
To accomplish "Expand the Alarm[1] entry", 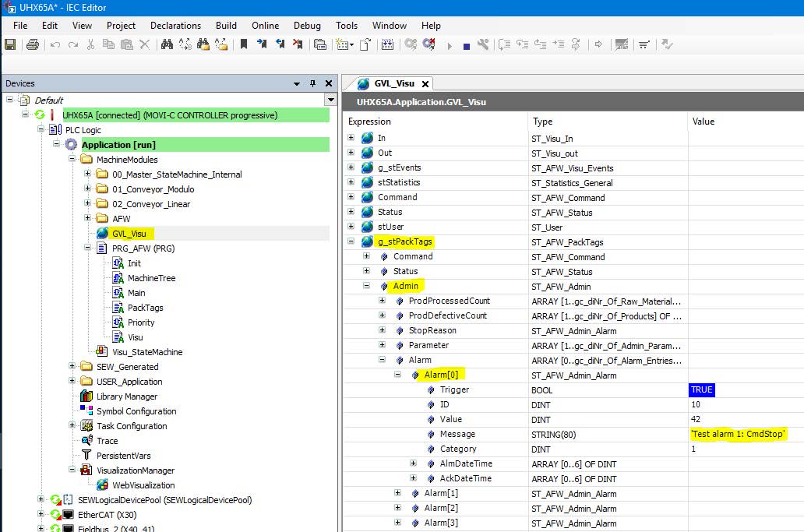I will 397,493.
